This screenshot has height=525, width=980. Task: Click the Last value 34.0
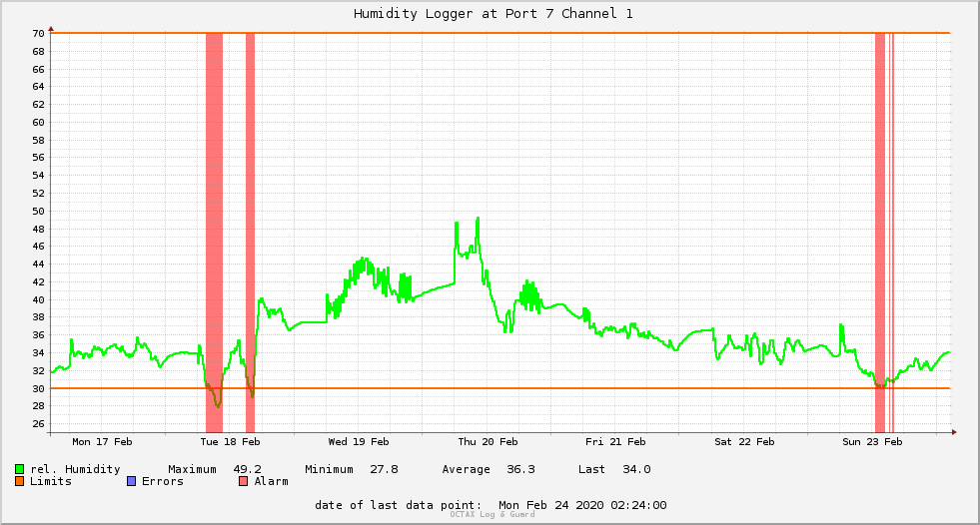pyautogui.click(x=636, y=469)
